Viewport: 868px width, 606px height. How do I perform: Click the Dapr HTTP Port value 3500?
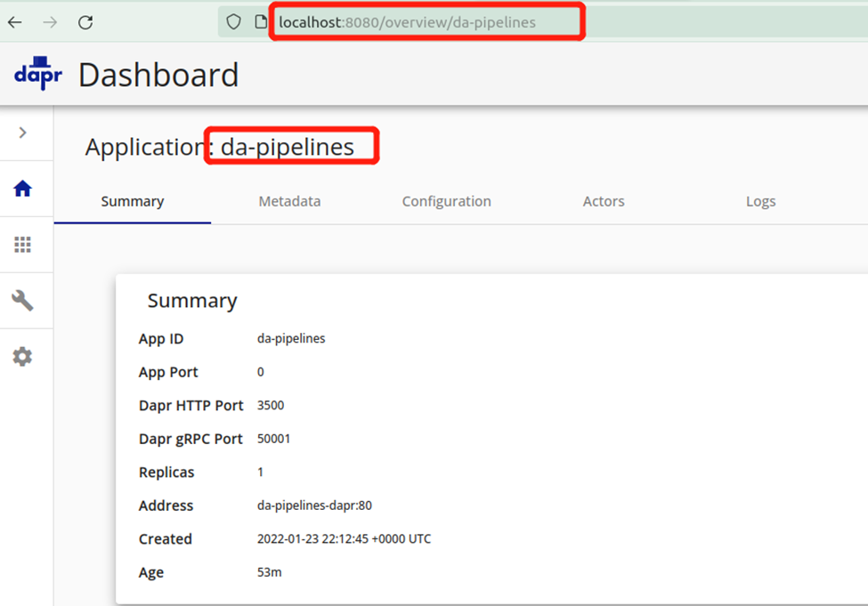click(271, 405)
